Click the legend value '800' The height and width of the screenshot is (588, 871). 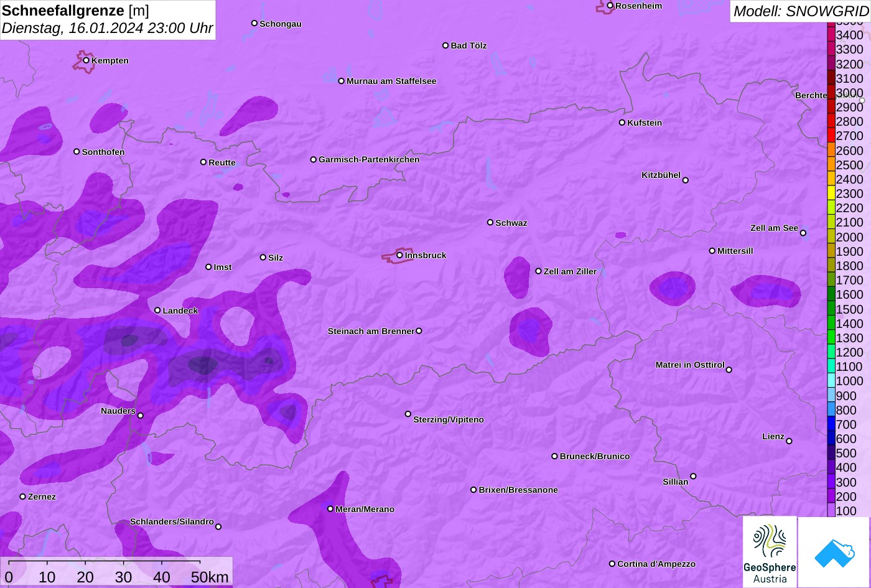click(x=846, y=410)
